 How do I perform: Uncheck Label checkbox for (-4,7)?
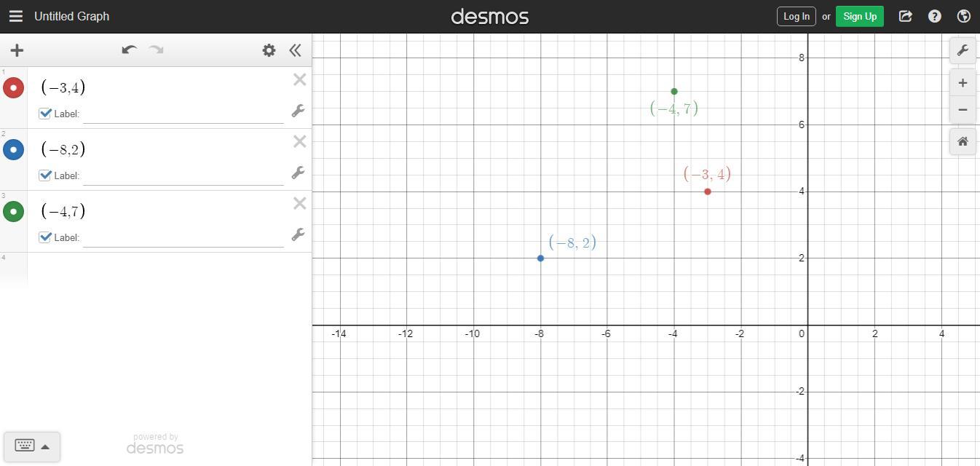click(45, 237)
